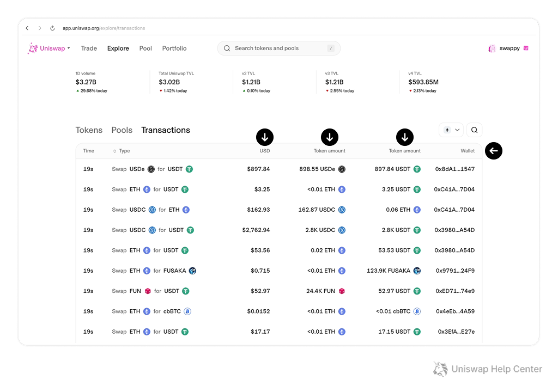
Task: Open the Pool menu
Action: coord(145,48)
